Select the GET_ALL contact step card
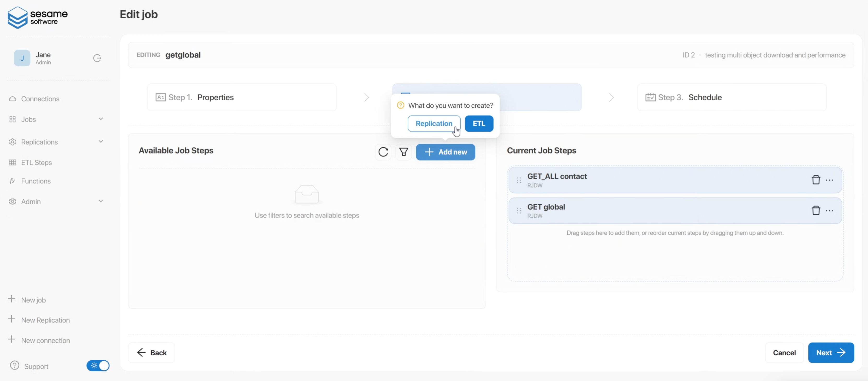Viewport: 868px width, 381px height. (675, 180)
